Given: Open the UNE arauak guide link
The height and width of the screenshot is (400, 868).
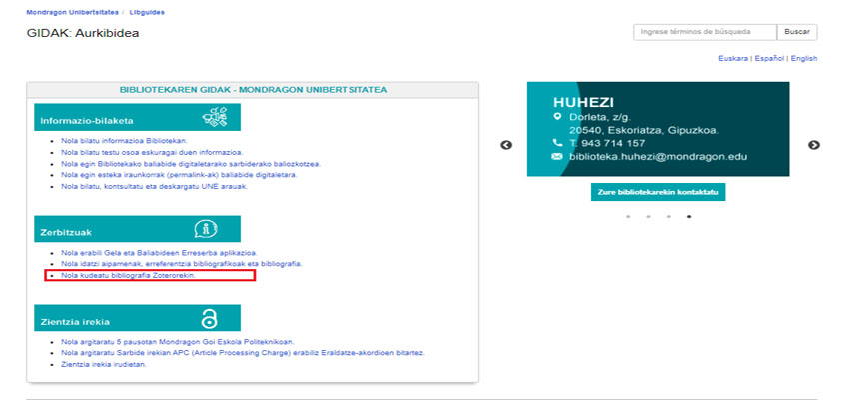Looking at the screenshot, I should click(155, 187).
